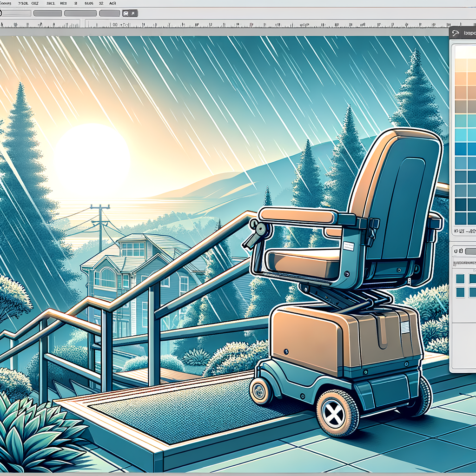Click the U-shaped icon in the lower panel
This screenshot has height=476, width=476.
[x=456, y=251]
